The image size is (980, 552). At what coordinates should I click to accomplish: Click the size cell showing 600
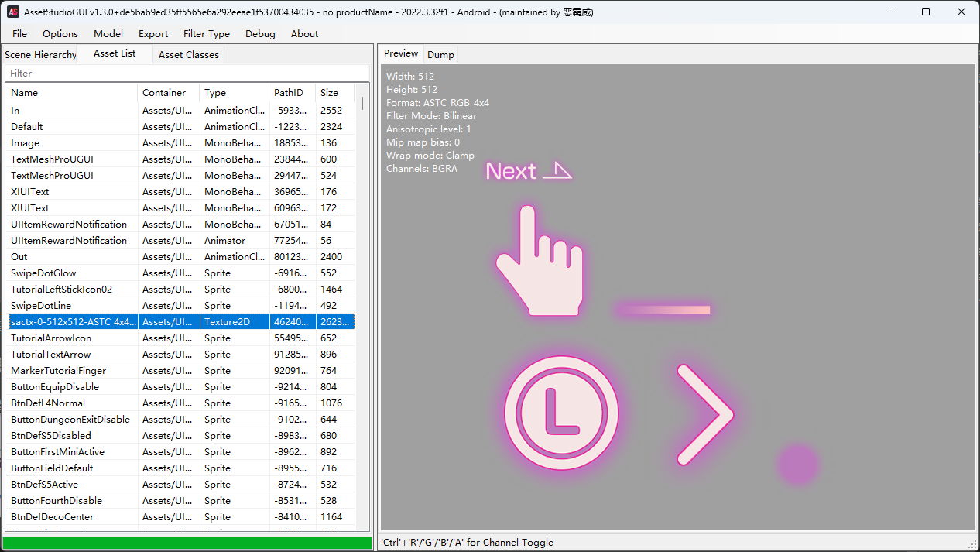point(335,159)
